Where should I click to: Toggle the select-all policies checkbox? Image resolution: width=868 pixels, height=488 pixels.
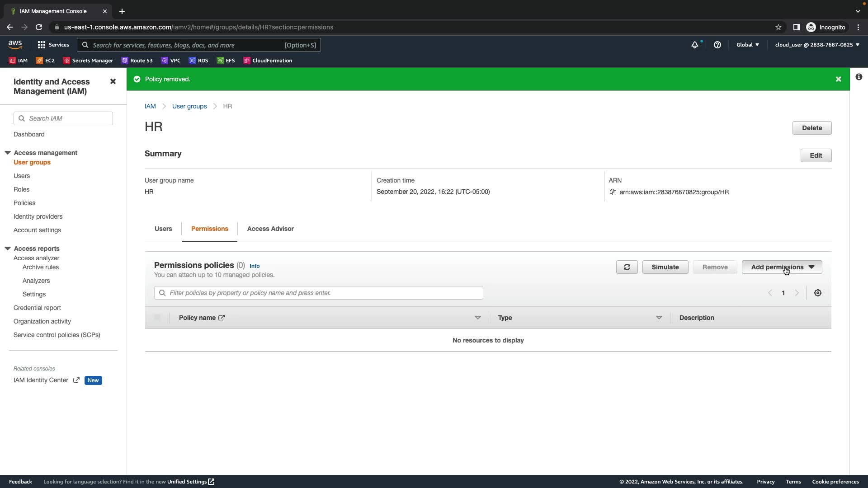[157, 318]
